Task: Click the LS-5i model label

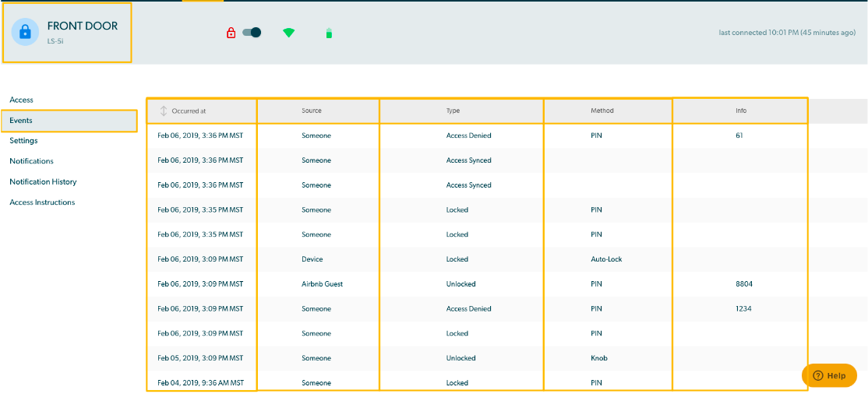Action: point(55,41)
